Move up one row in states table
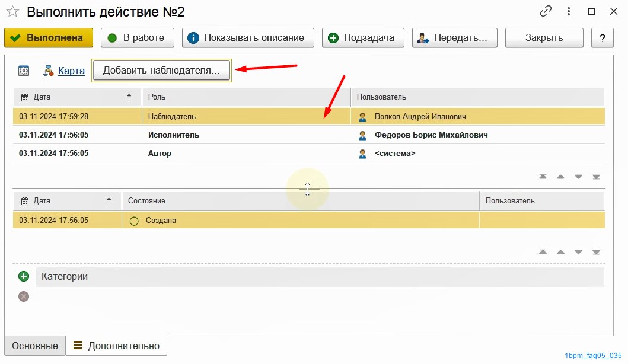The width and height of the screenshot is (628, 364). pyautogui.click(x=560, y=252)
